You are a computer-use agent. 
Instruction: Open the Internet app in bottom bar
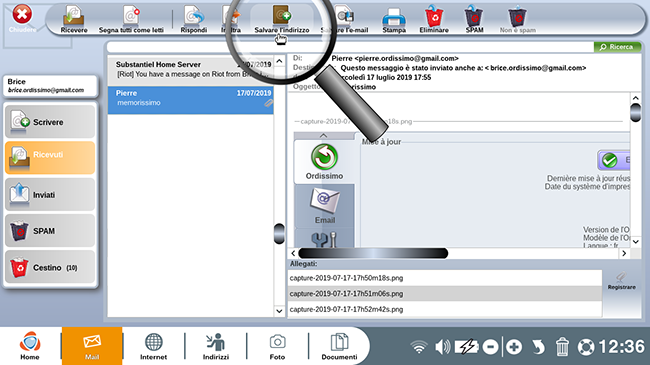click(153, 346)
